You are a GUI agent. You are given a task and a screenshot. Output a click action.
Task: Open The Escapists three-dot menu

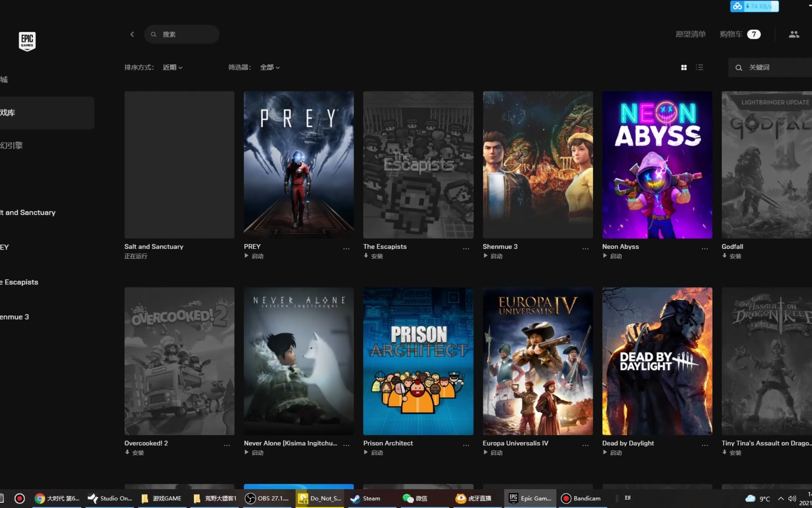tap(466, 249)
